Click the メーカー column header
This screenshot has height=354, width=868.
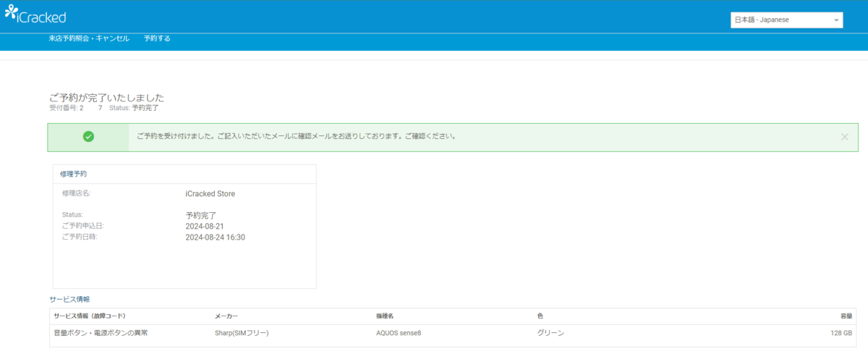226,316
